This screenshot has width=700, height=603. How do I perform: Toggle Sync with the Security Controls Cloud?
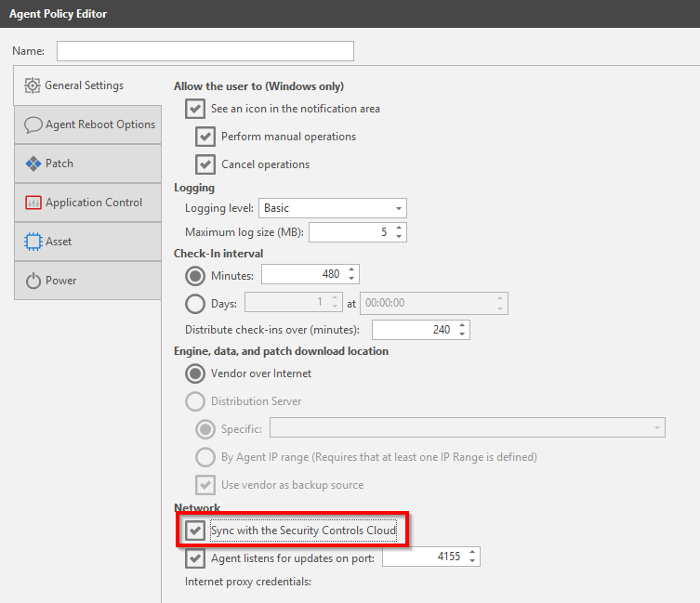pyautogui.click(x=195, y=531)
